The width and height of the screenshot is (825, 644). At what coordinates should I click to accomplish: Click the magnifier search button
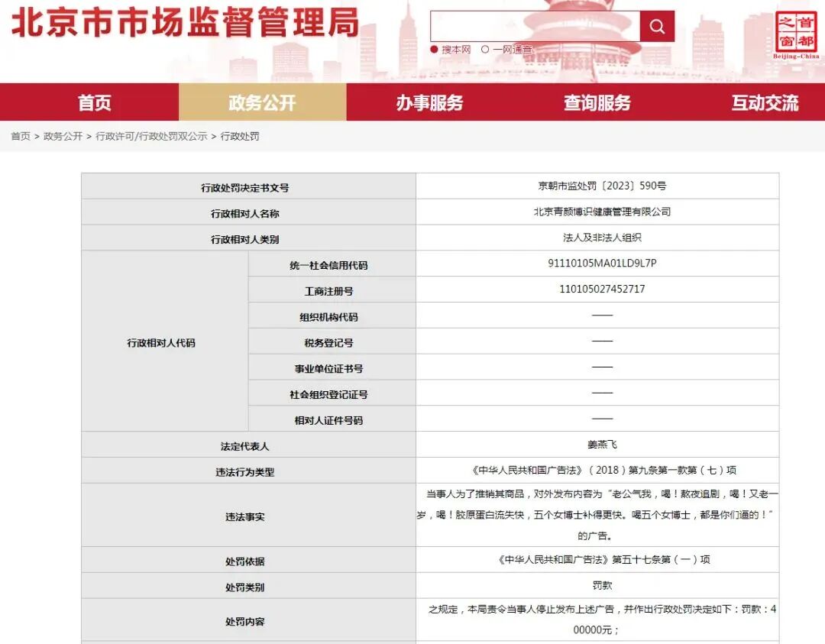click(x=657, y=26)
